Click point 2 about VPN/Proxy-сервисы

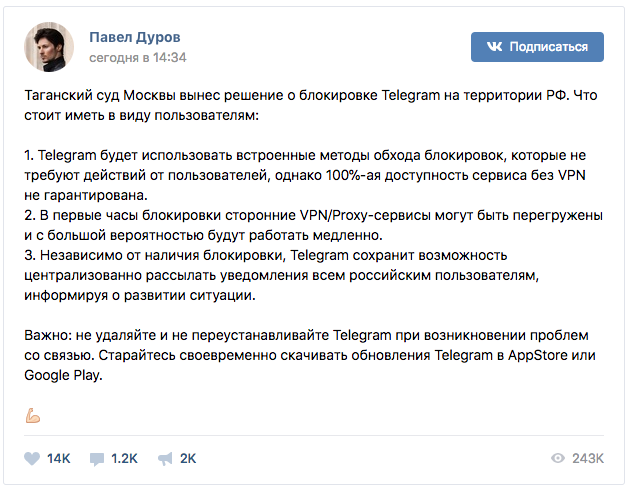[313, 225]
